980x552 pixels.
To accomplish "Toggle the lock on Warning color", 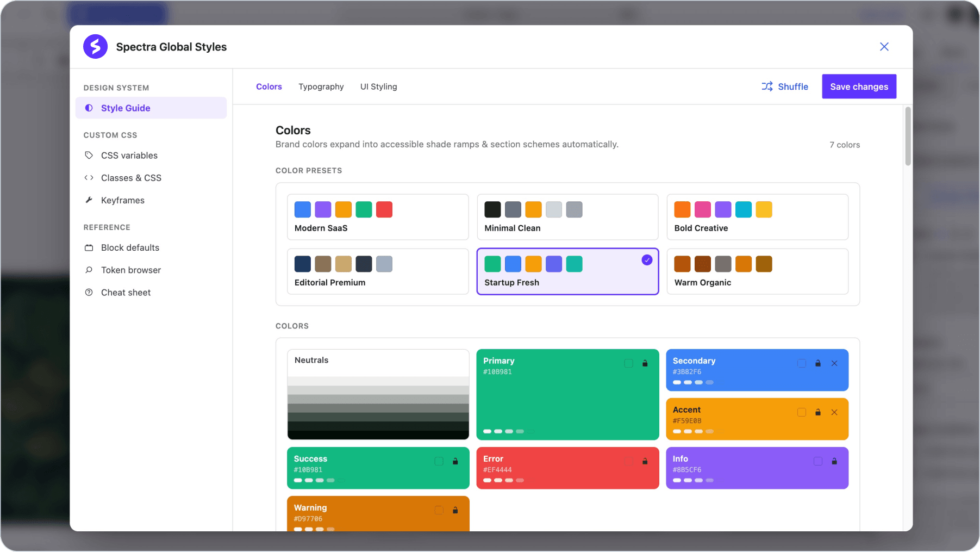I will coord(455,510).
